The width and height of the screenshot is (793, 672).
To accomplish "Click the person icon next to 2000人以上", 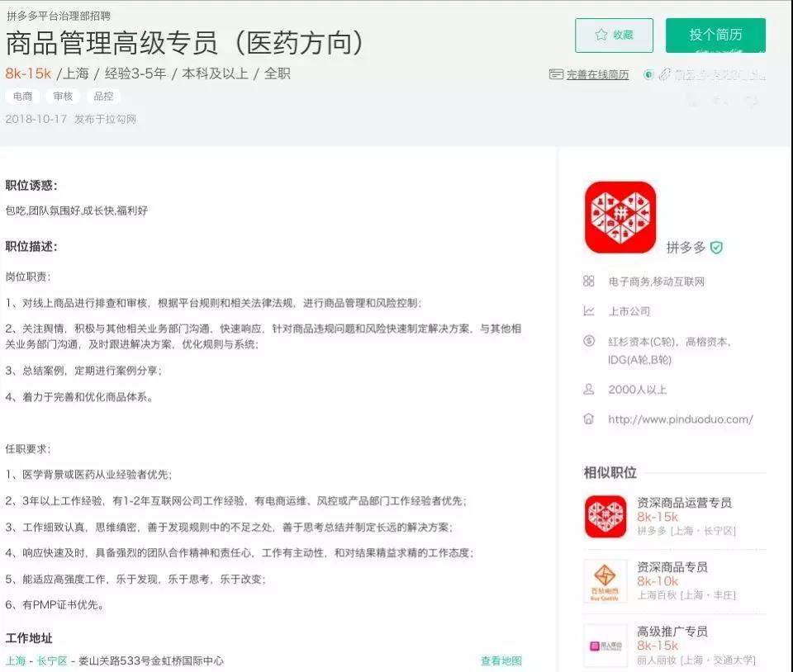I will pos(589,389).
